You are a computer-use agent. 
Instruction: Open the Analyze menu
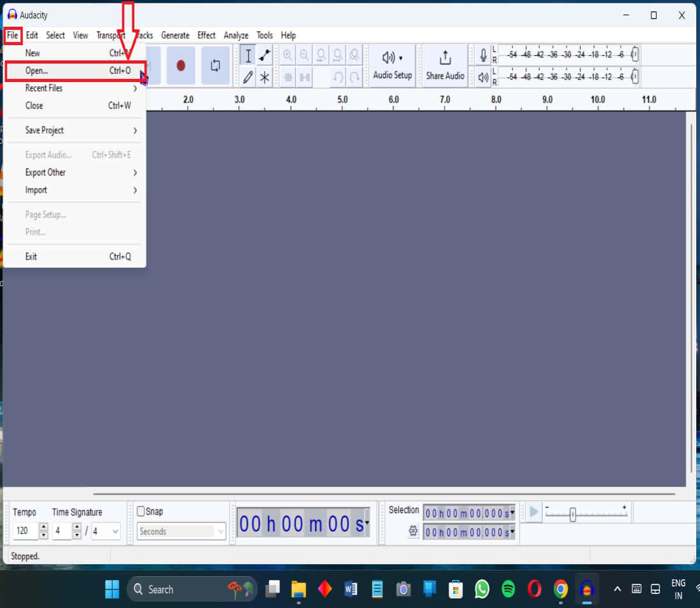[235, 35]
